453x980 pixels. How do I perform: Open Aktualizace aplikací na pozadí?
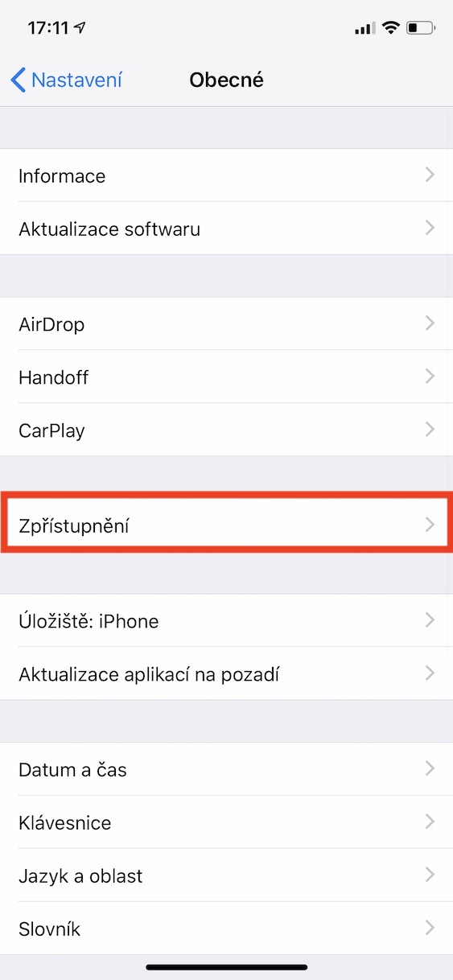coord(226,673)
